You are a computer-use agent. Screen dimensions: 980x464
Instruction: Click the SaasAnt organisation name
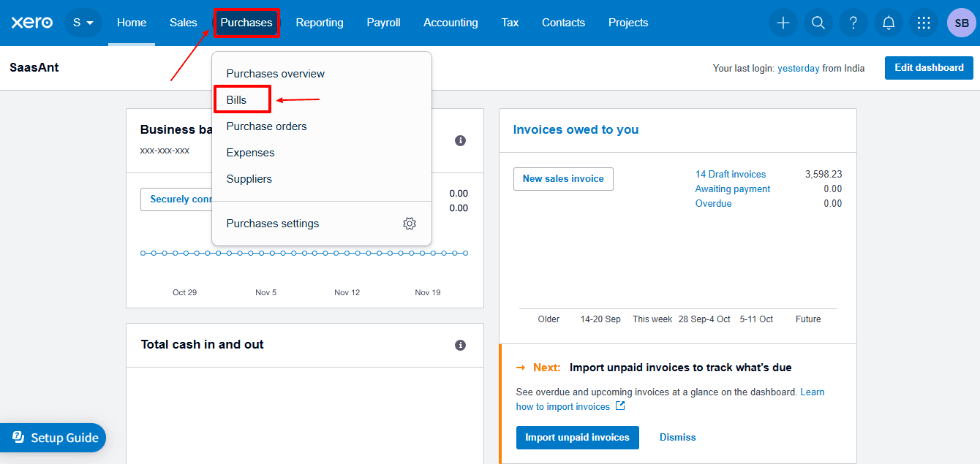coord(34,67)
